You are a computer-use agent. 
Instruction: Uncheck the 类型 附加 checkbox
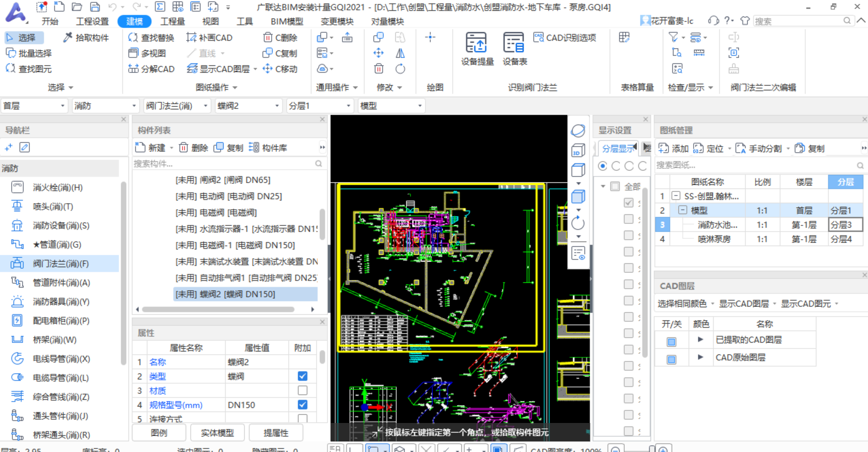tap(303, 376)
